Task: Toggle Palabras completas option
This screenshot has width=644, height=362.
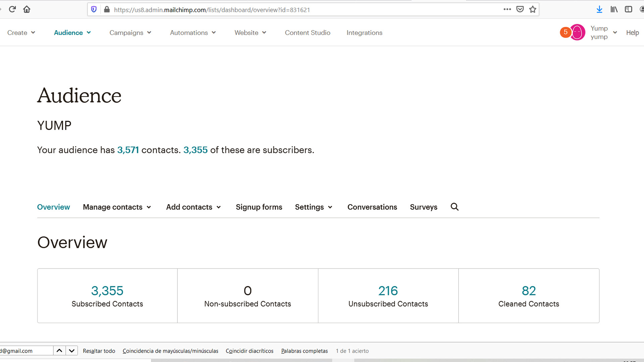Action: (x=305, y=351)
